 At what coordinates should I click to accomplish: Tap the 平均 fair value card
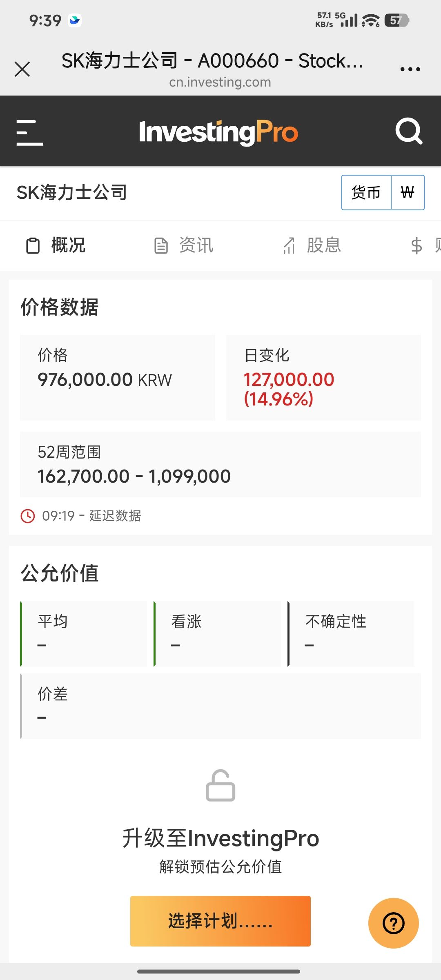pos(84,633)
